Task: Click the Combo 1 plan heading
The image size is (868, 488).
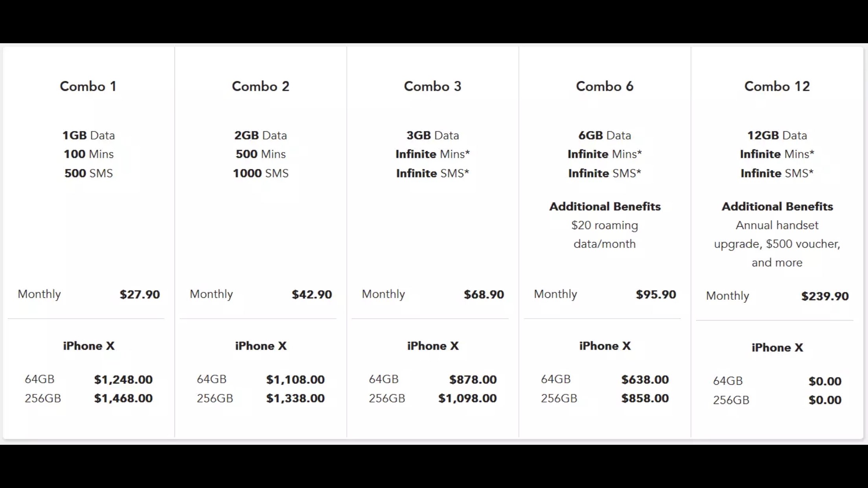Action: click(x=88, y=86)
